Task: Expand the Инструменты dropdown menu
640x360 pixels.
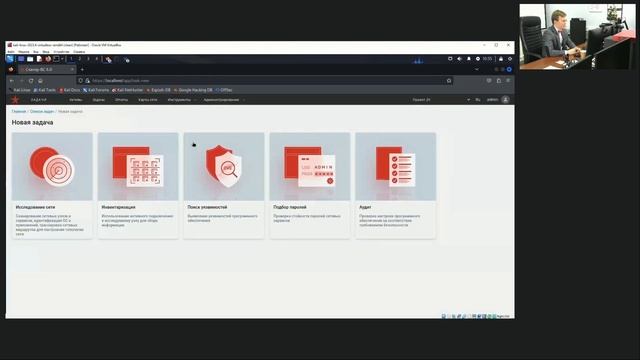Action: pyautogui.click(x=182, y=100)
